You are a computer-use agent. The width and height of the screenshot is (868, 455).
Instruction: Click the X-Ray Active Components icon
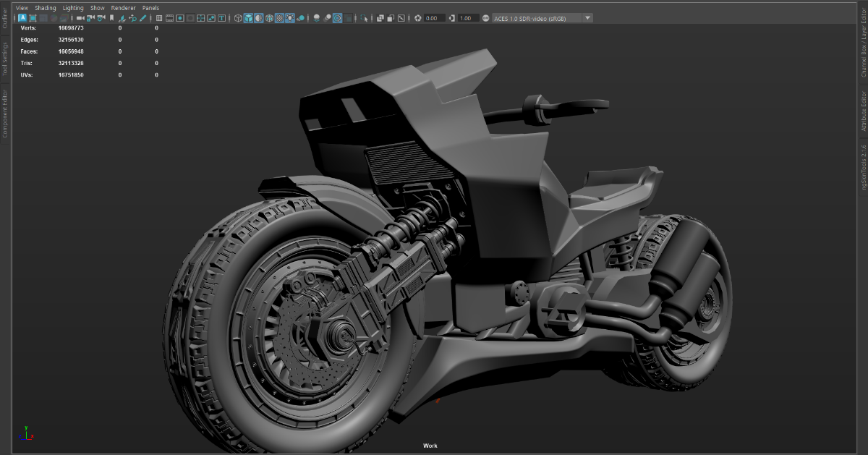tap(391, 18)
